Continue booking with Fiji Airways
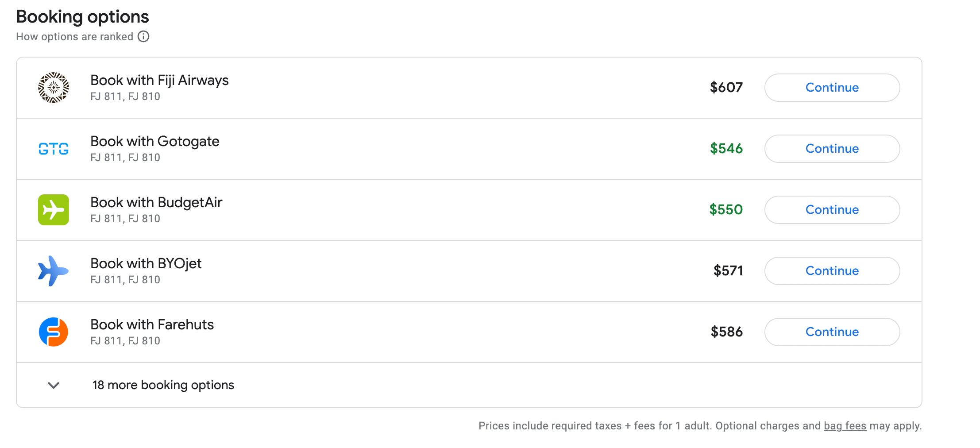The height and width of the screenshot is (448, 980). [832, 88]
